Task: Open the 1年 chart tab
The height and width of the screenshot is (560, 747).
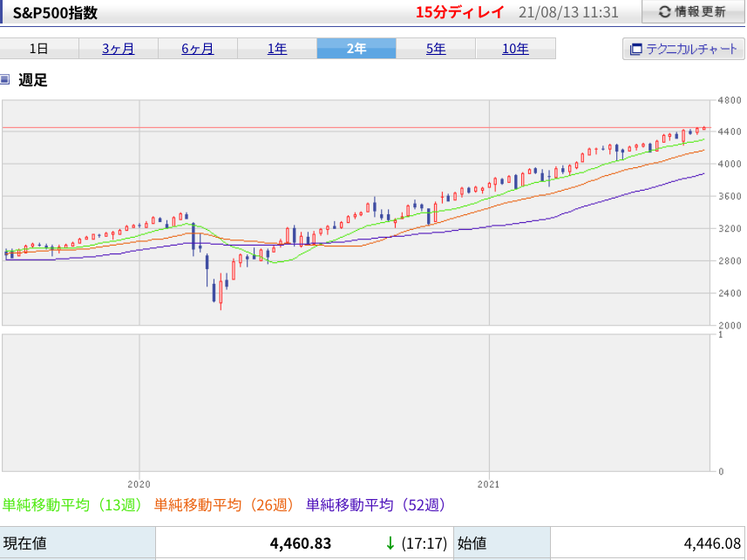Action: pos(277,49)
